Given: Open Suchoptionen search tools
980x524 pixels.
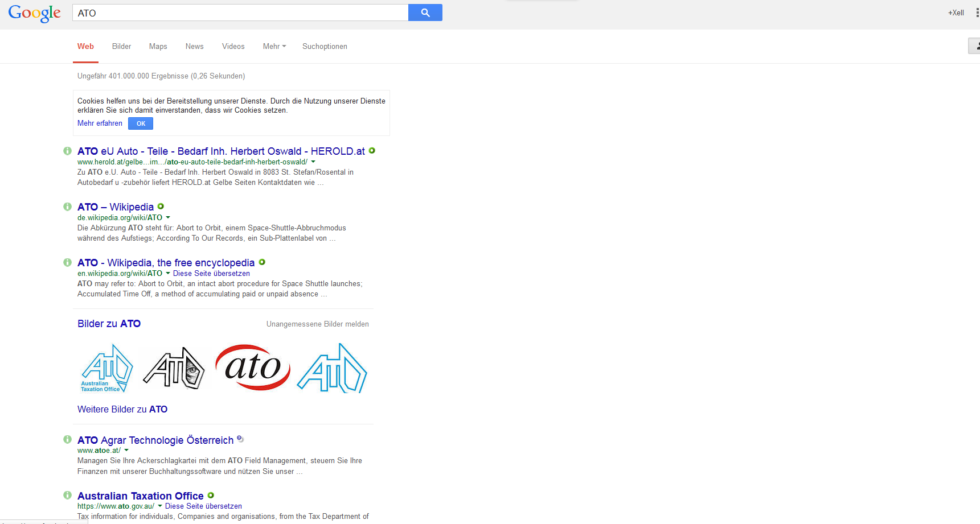Looking at the screenshot, I should pyautogui.click(x=325, y=47).
